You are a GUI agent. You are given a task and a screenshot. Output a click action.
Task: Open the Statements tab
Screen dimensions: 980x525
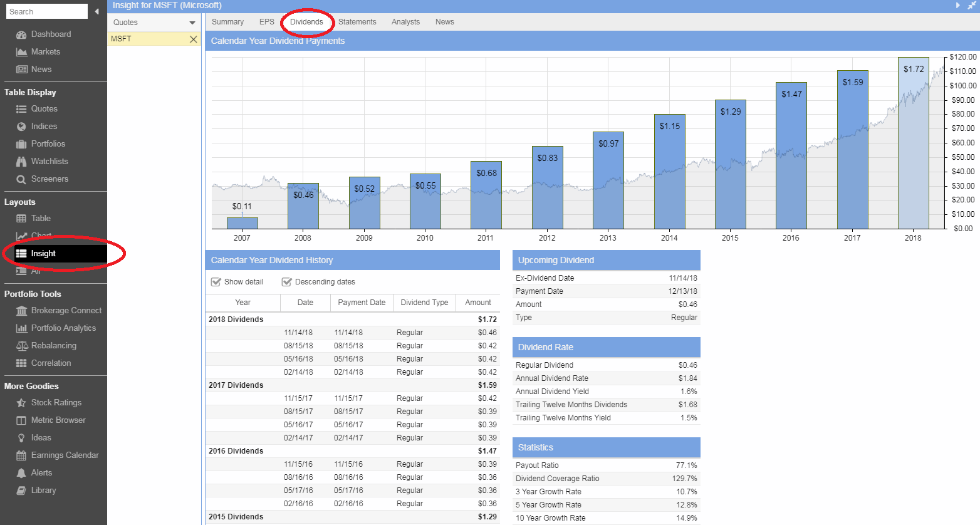(357, 22)
